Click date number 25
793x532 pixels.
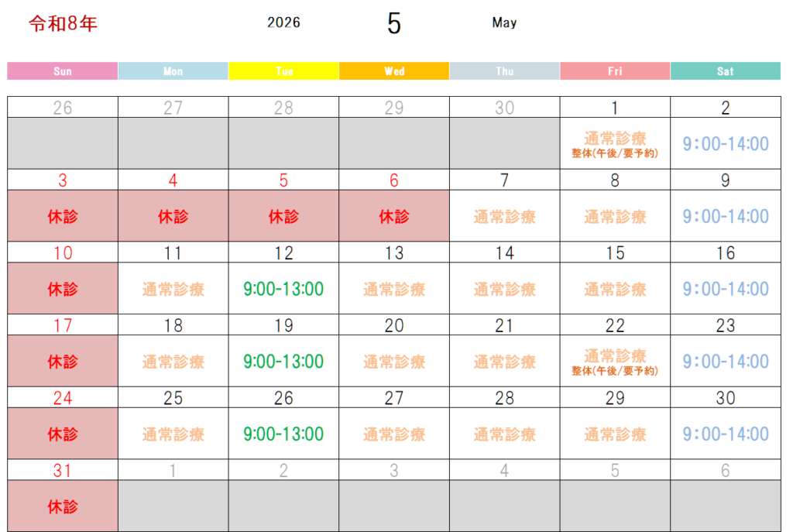coord(173,398)
